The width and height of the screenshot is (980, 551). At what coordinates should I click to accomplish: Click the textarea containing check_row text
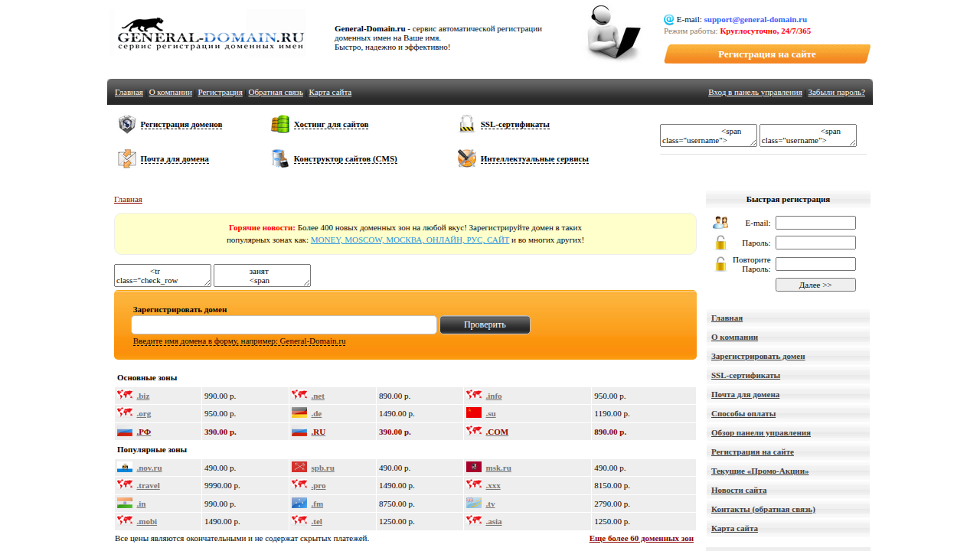tap(162, 275)
